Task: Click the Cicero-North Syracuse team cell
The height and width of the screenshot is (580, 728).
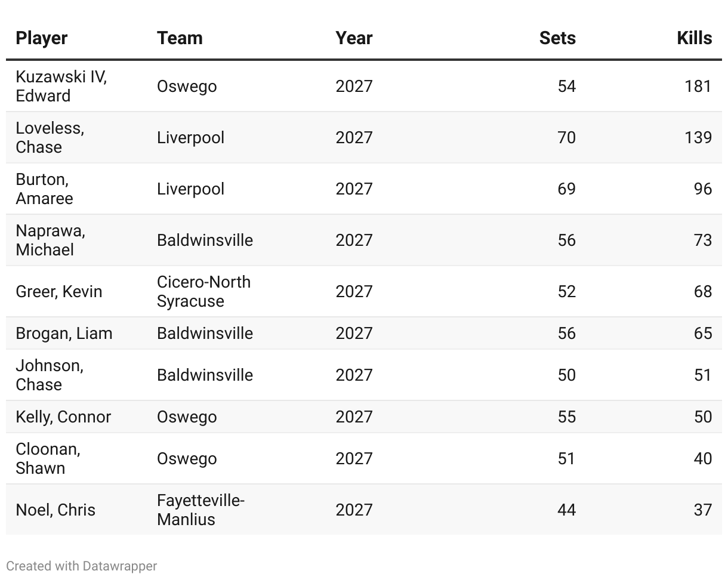Action: [x=203, y=292]
